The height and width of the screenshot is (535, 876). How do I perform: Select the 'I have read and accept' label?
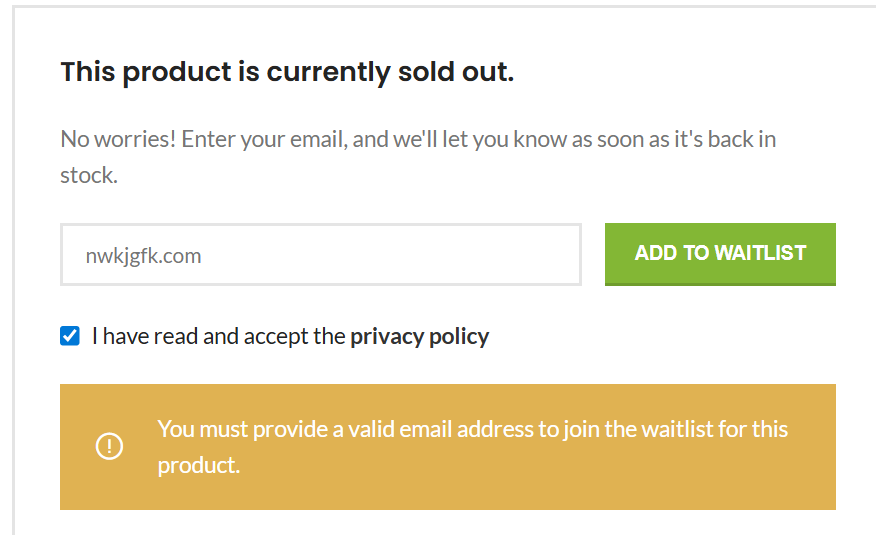218,337
